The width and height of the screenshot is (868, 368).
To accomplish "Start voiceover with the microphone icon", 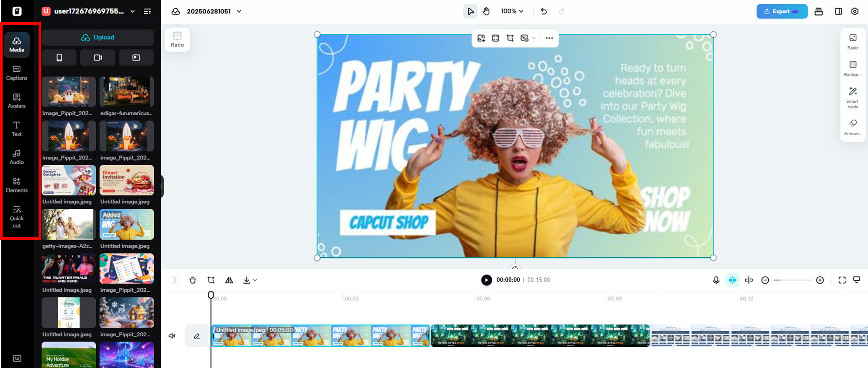I will coord(716,280).
